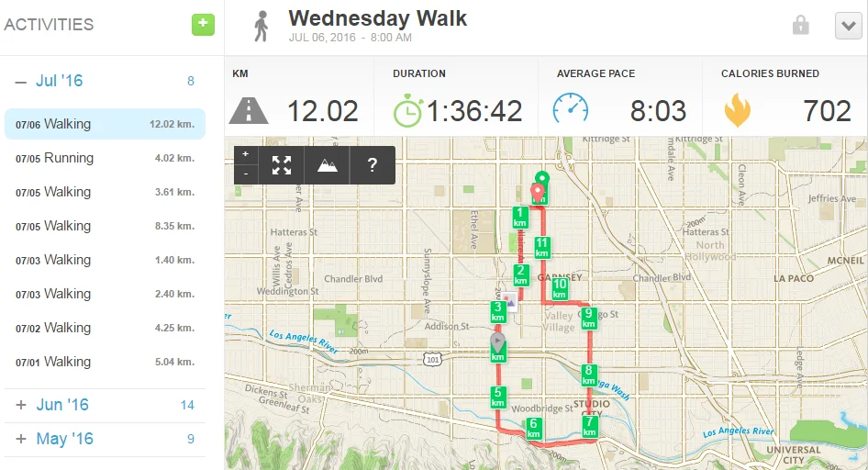Collapse the Jul '16 activities group

[20, 81]
